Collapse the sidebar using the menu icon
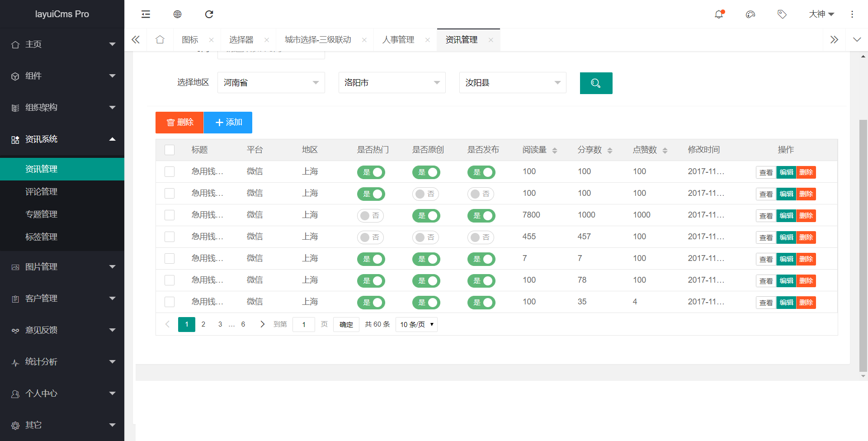868x441 pixels. point(146,14)
